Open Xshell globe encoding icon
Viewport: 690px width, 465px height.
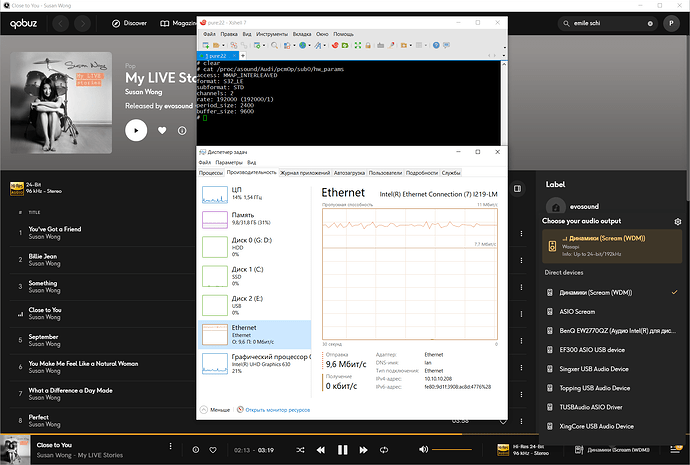pyautogui.click(x=302, y=45)
